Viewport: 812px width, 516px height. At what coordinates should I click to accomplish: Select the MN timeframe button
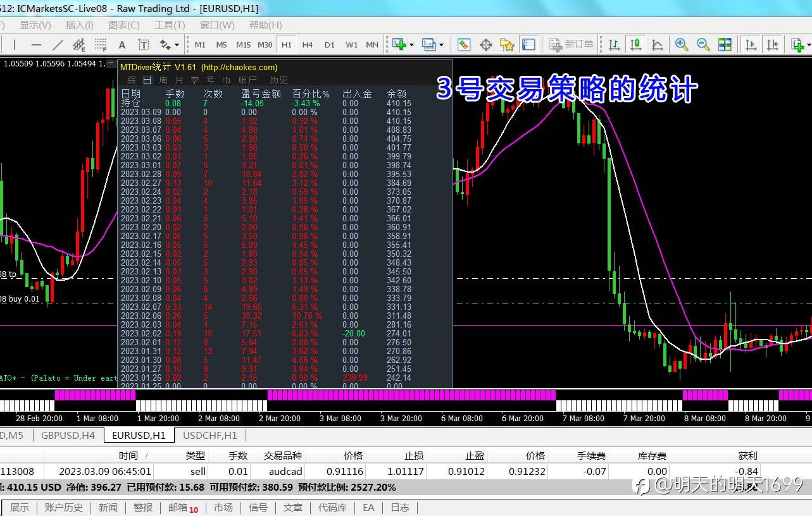pyautogui.click(x=372, y=45)
